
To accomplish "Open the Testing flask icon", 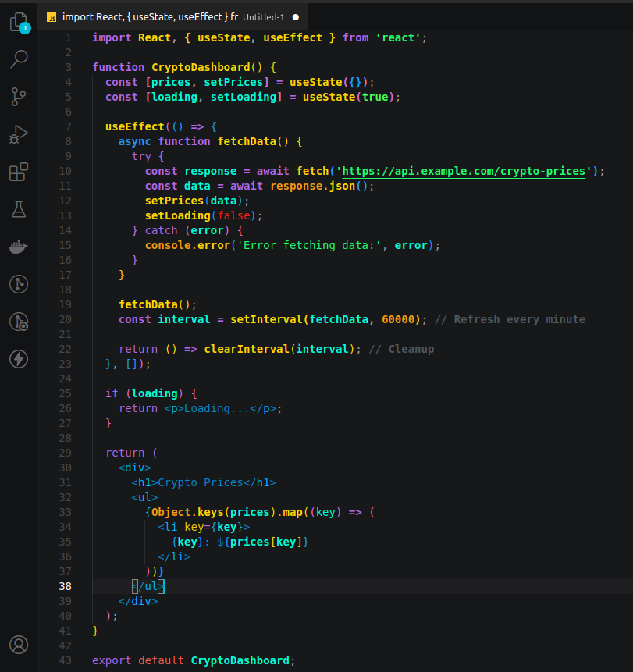I will click(x=19, y=209).
